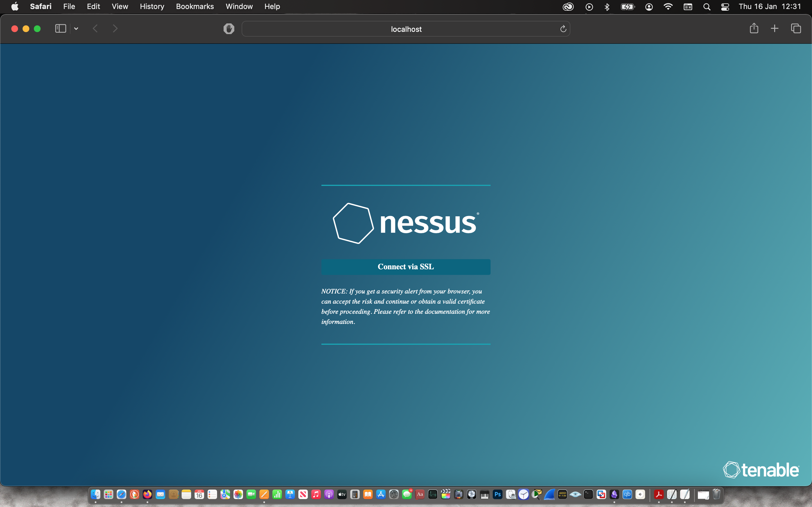Open a new tab with plus icon
This screenshot has width=812, height=507.
775,28
